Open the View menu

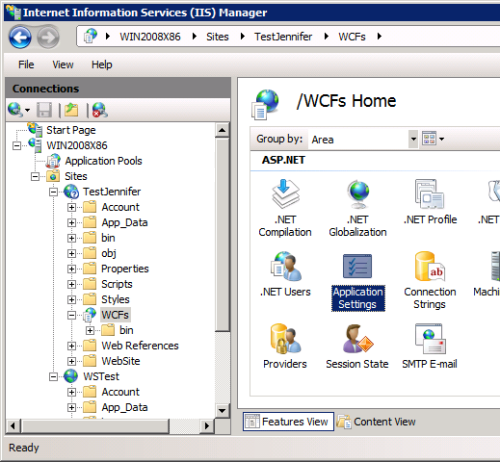click(63, 65)
